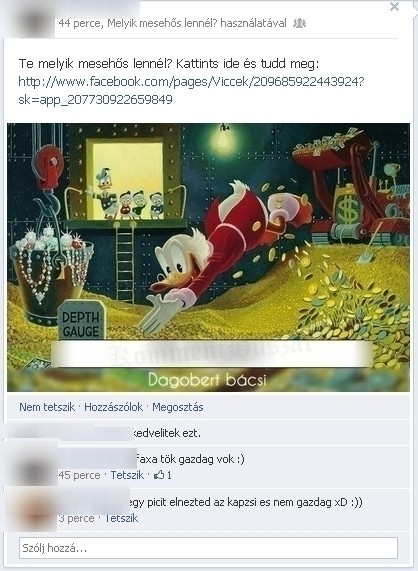Open the first commenter's profile picture

pos(35,466)
